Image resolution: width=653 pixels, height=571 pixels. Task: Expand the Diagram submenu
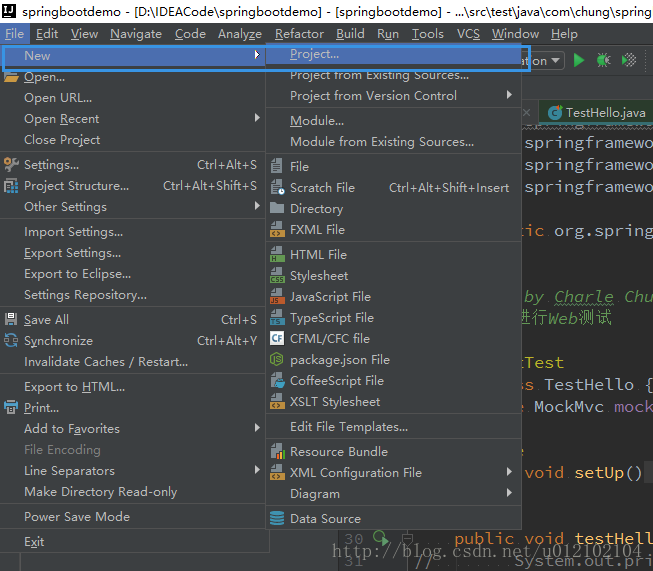[509, 493]
